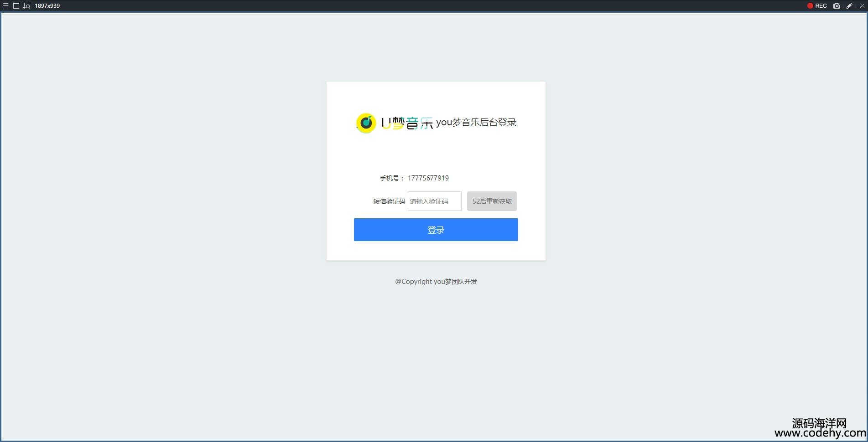Click the region search icon in recorder bar
Image resolution: width=868 pixels, height=442 pixels.
point(27,6)
